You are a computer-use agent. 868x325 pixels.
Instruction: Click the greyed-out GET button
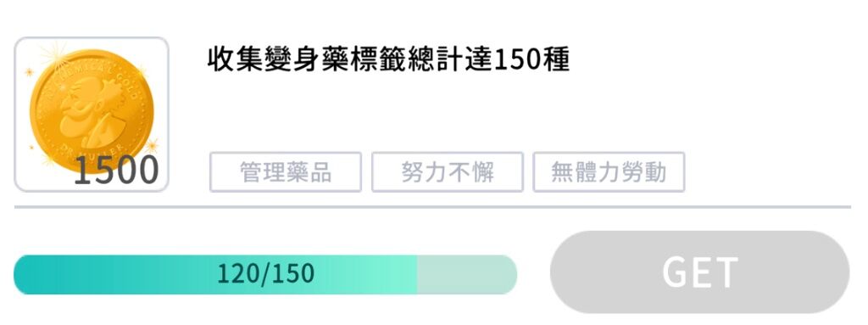tap(699, 272)
